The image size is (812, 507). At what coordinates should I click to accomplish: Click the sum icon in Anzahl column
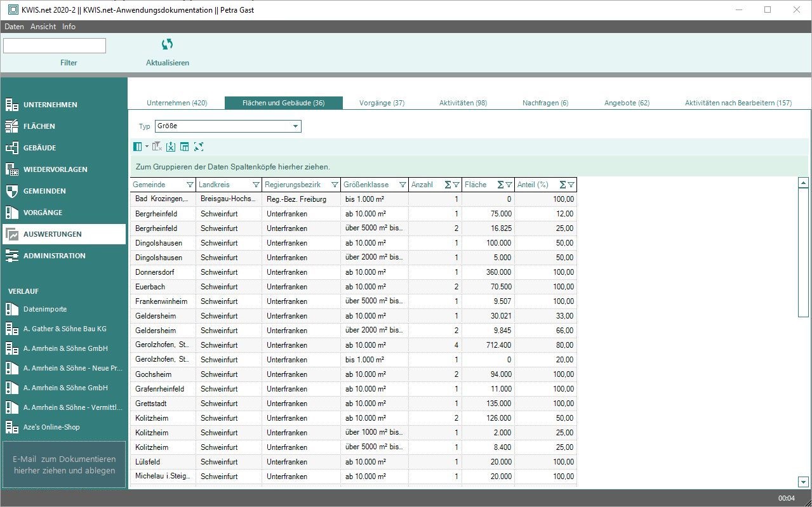448,185
